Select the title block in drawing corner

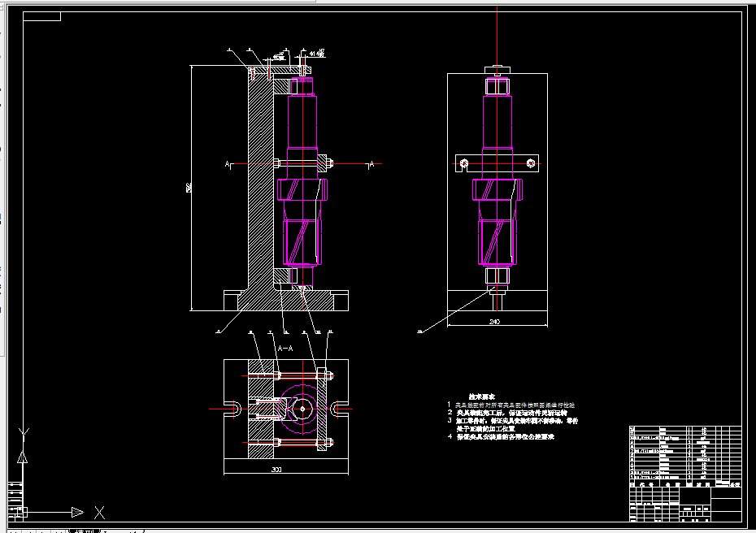pyautogui.click(x=685, y=504)
